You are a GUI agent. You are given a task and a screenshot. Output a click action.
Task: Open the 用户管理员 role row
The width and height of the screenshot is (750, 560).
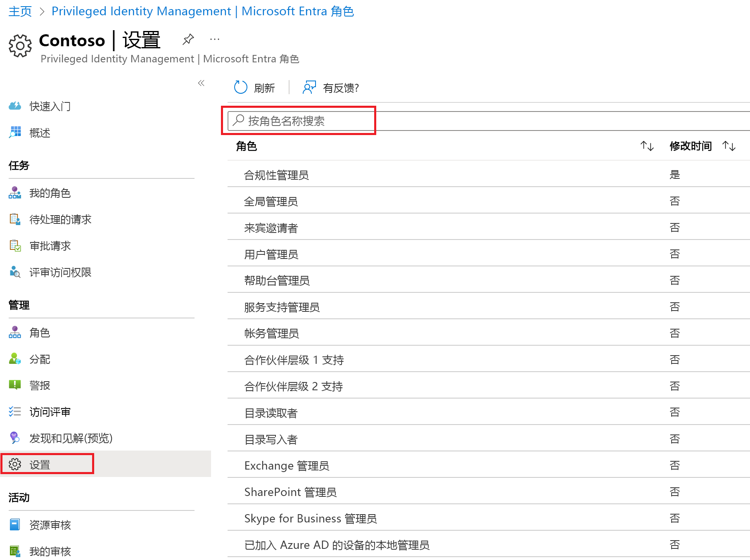coord(489,254)
